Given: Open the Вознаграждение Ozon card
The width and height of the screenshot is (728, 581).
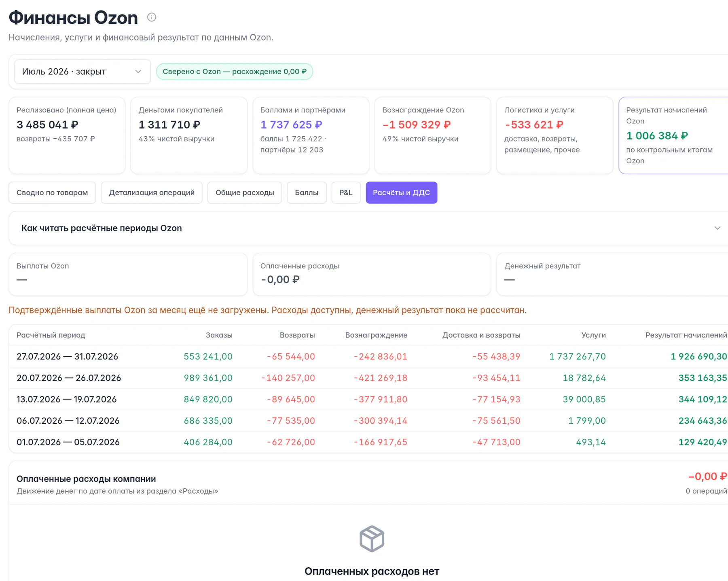Looking at the screenshot, I should tap(433, 135).
